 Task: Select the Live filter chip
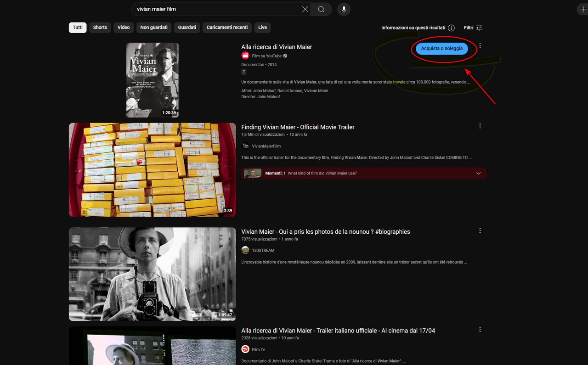pyautogui.click(x=262, y=28)
